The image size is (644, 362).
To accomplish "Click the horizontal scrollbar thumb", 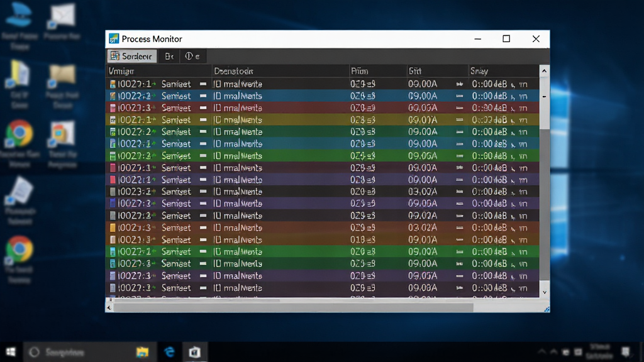I will (x=294, y=307).
